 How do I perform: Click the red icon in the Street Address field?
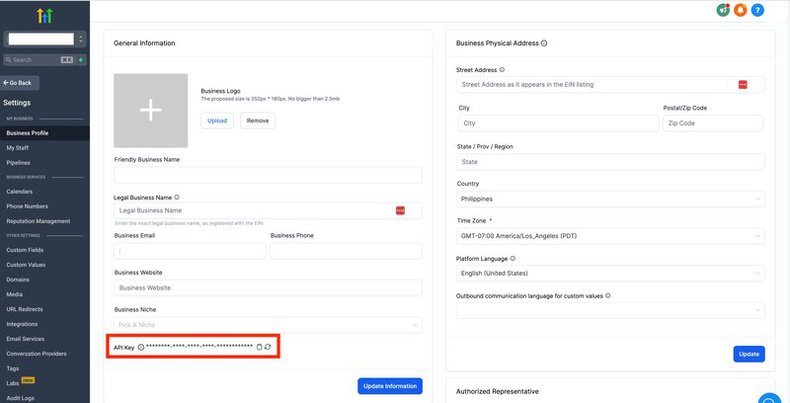[743, 85]
